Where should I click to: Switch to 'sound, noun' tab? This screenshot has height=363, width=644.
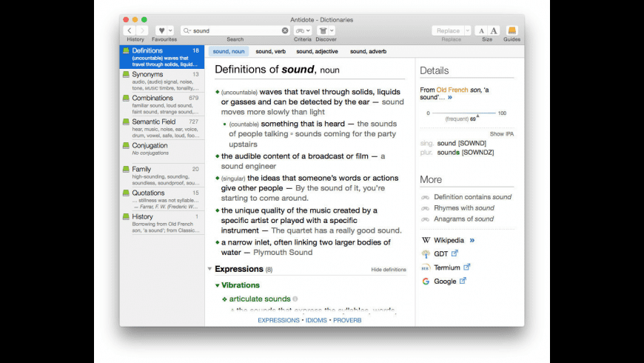point(228,51)
